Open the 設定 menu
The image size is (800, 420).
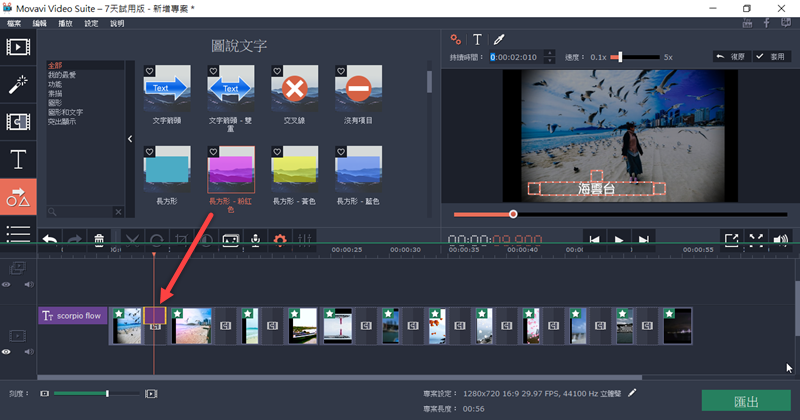(x=91, y=22)
